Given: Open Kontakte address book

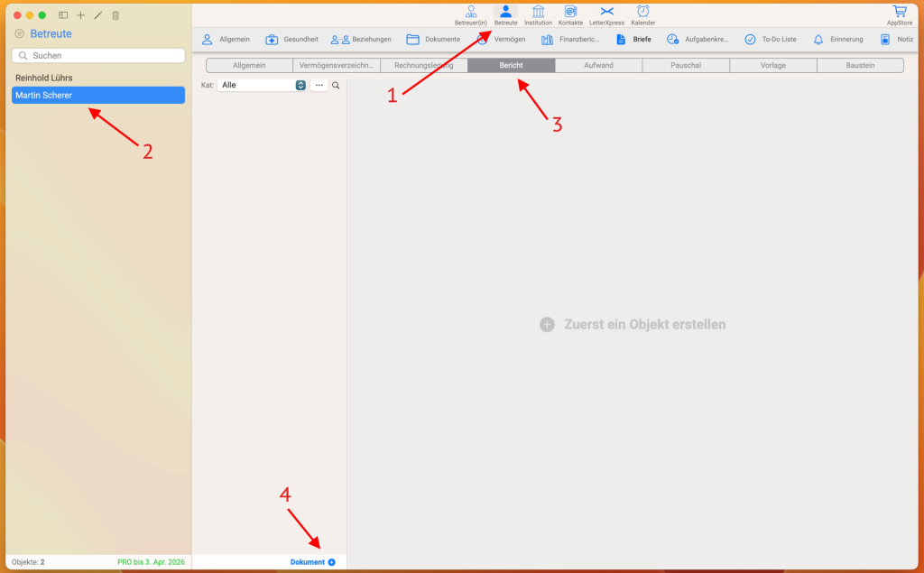Looking at the screenshot, I should tap(570, 14).
